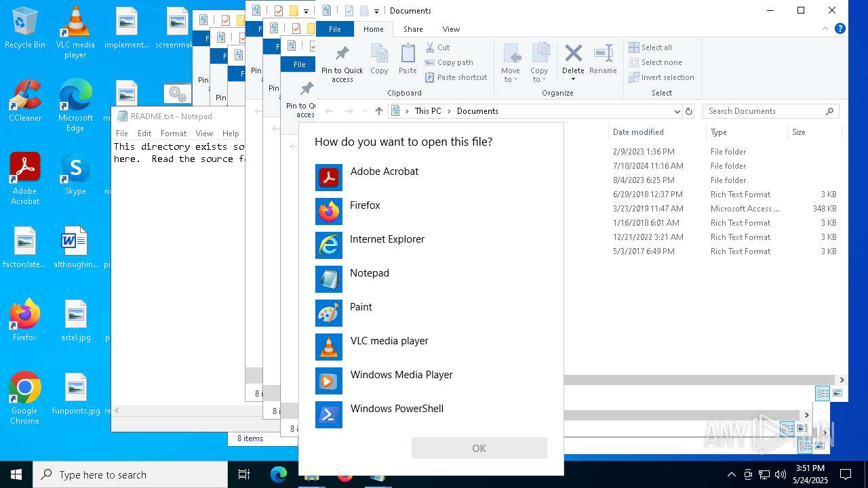Confirm with the OK button
Viewport: 868px width, 488px height.
[x=479, y=448]
